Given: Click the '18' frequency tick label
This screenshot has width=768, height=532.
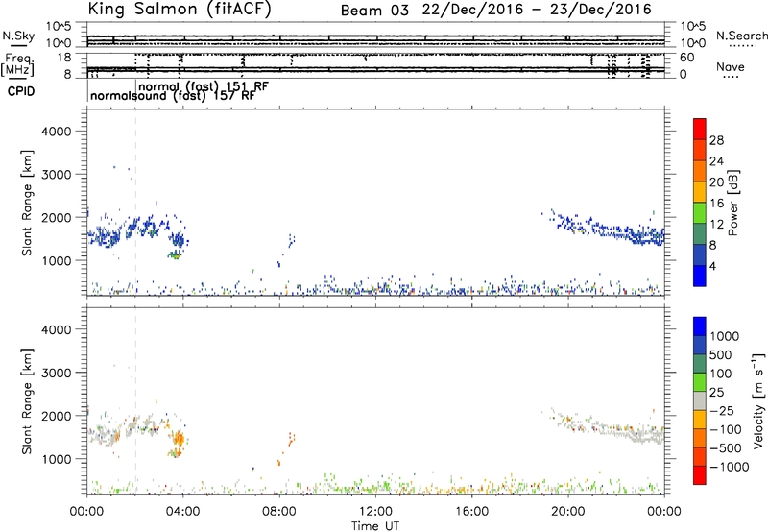Looking at the screenshot, I should (64, 58).
